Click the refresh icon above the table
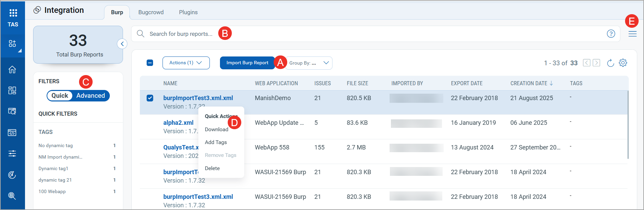 (610, 63)
